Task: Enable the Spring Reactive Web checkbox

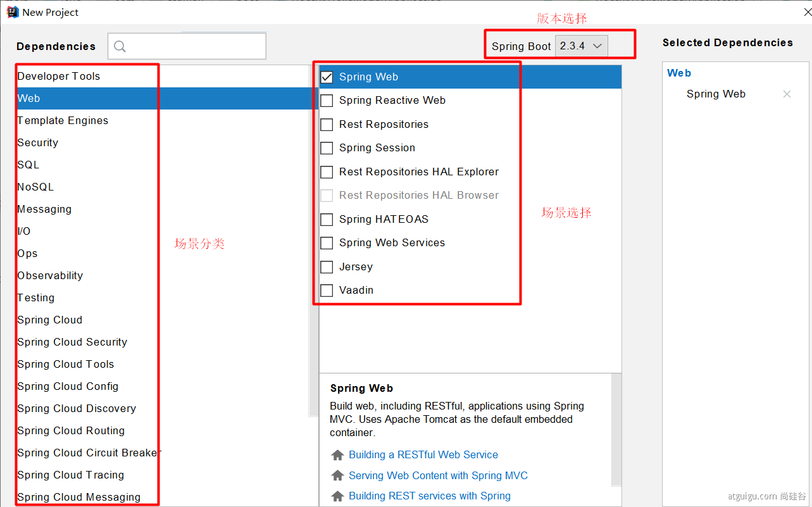Action: coord(327,101)
